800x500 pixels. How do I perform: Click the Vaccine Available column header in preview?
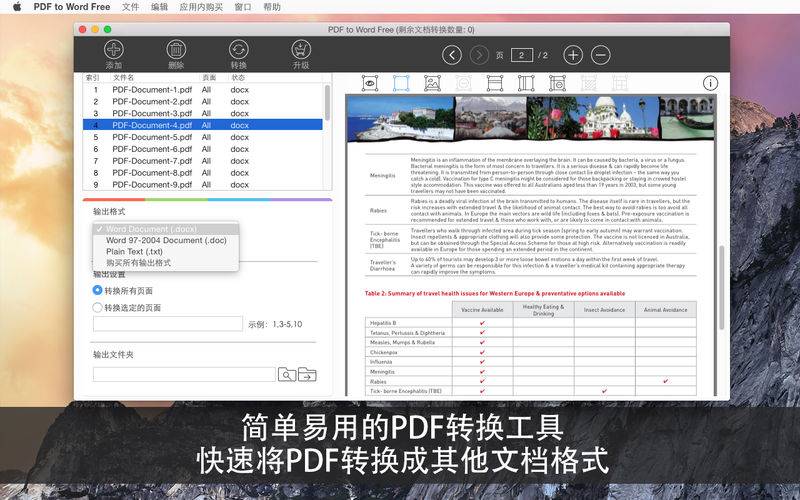coord(482,310)
